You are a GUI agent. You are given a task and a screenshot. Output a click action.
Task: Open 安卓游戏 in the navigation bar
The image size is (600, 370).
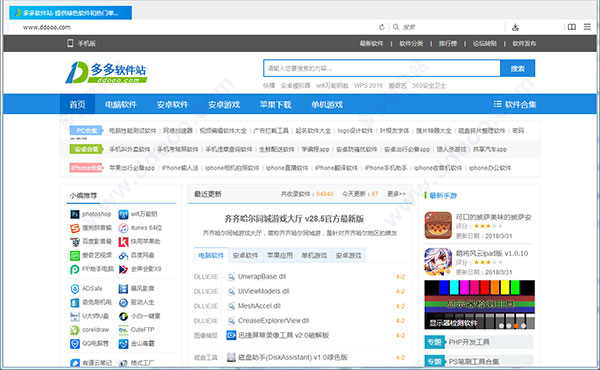(224, 104)
